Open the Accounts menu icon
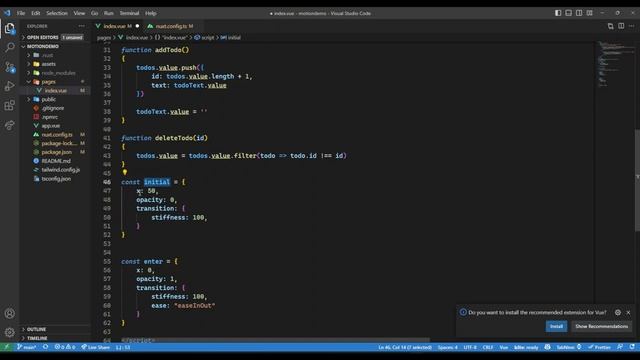This screenshot has height=360, width=640. click(9, 313)
